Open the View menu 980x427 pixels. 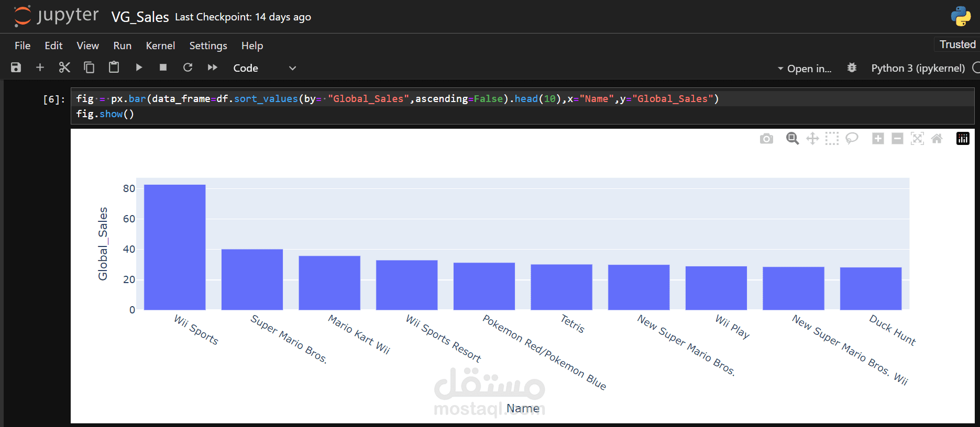point(87,46)
